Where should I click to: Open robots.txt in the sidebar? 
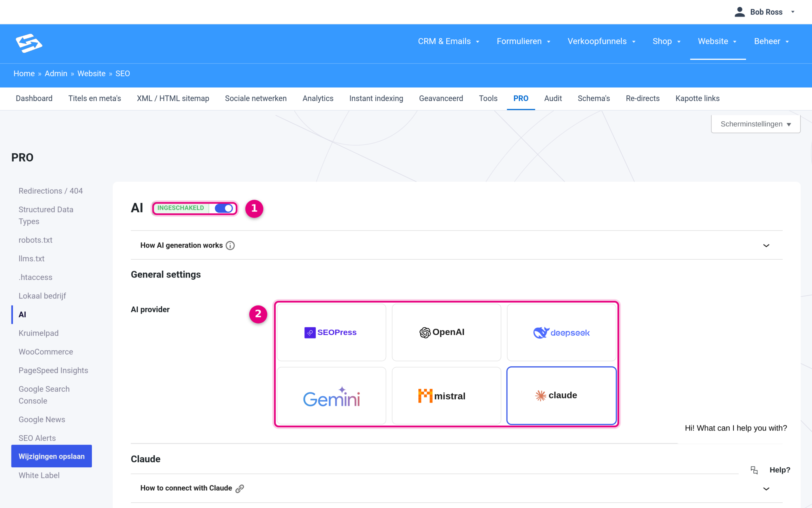[x=36, y=240]
